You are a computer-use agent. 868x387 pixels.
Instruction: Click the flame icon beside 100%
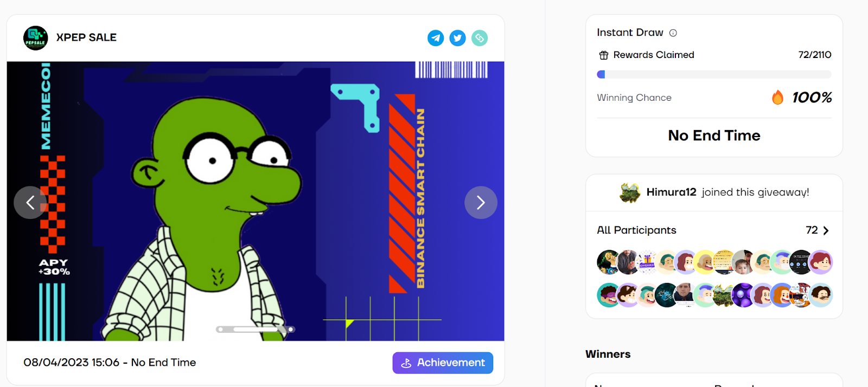pyautogui.click(x=778, y=97)
